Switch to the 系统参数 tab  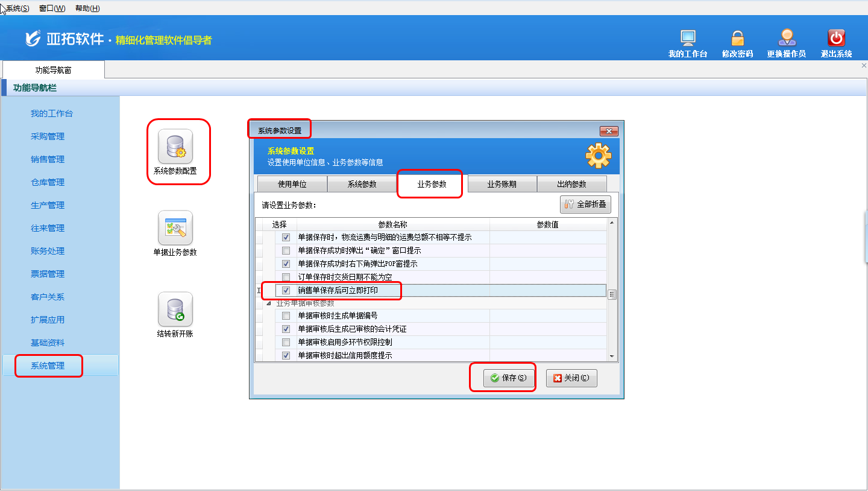[362, 185]
